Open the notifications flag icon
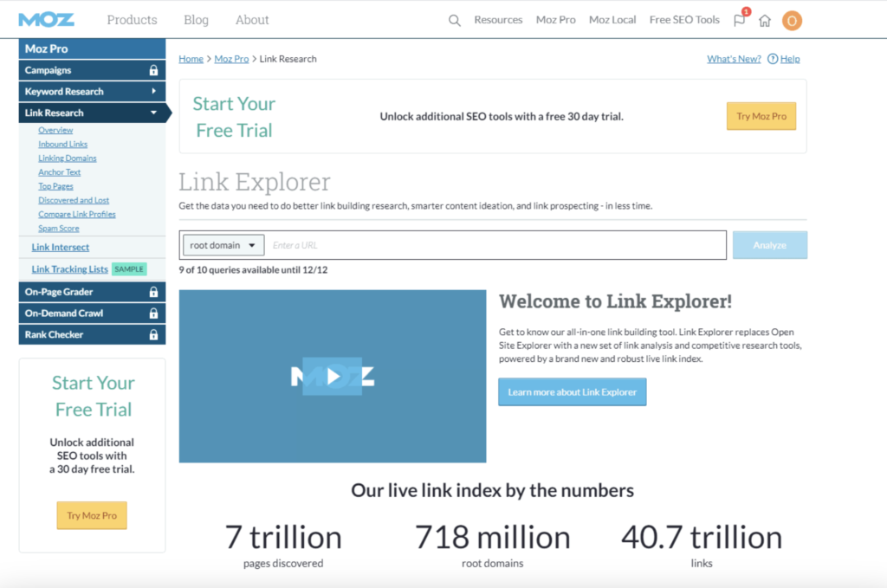Viewport: 887px width, 588px height. (x=739, y=21)
